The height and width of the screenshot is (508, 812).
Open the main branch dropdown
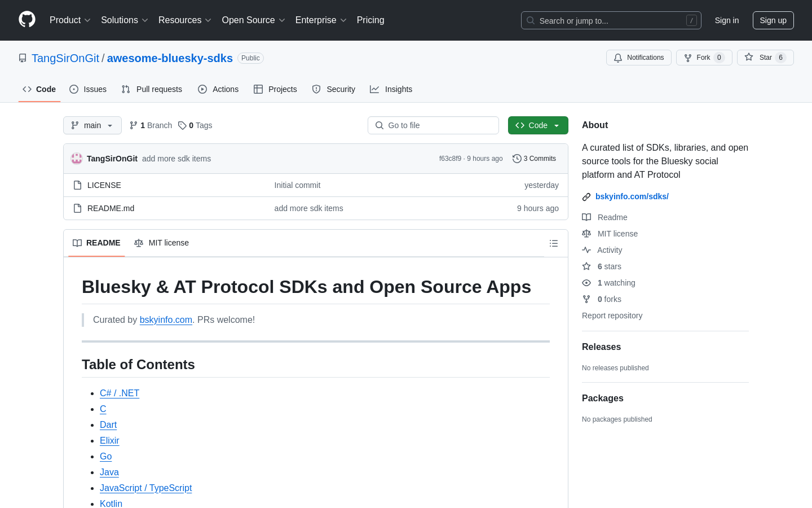coord(92,125)
